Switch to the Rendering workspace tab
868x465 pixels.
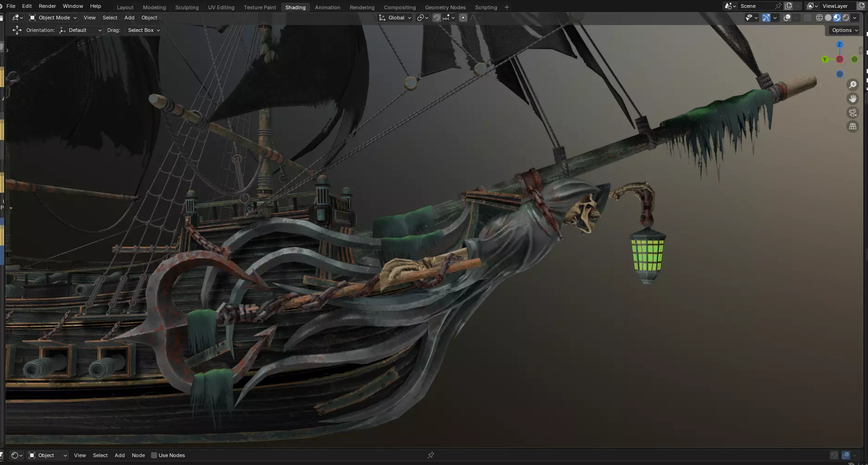click(362, 7)
